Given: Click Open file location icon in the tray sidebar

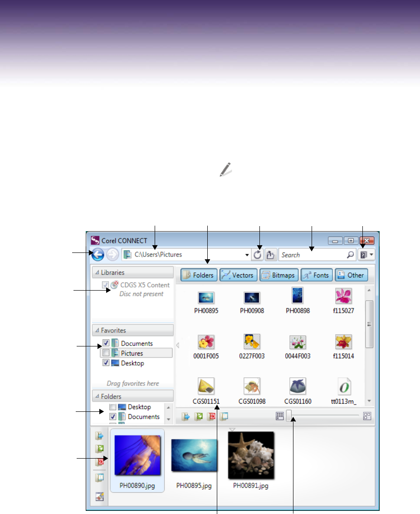Looking at the screenshot, I should (99, 478).
